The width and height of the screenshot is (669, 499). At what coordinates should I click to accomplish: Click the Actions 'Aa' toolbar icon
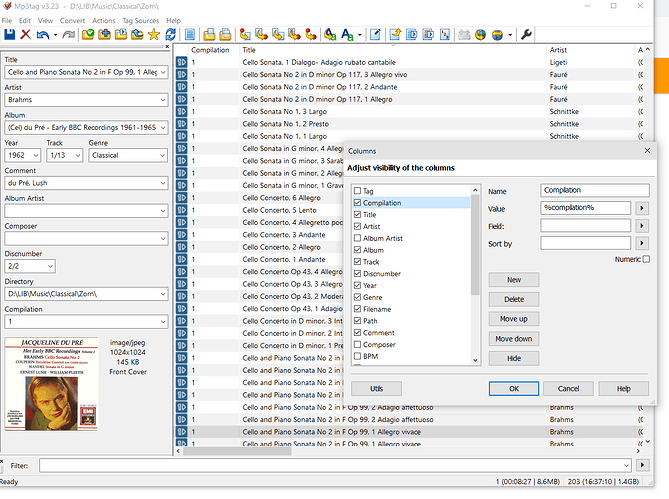point(347,35)
